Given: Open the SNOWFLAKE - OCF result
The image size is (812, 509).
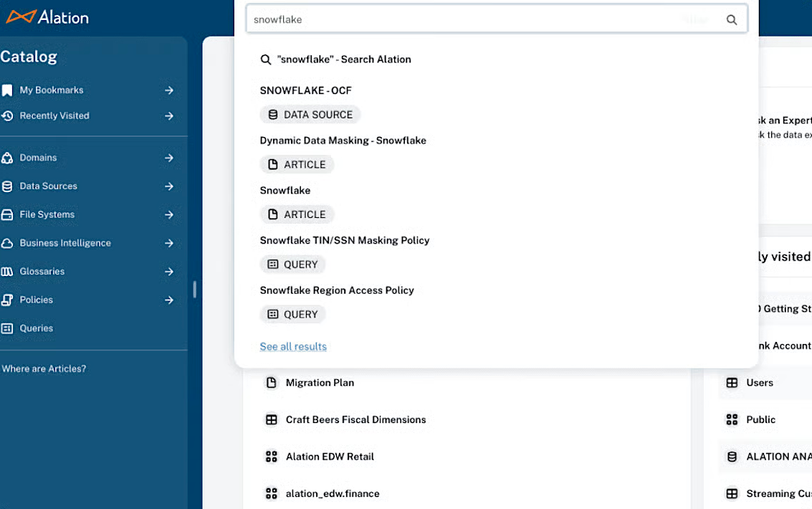Looking at the screenshot, I should pos(305,90).
